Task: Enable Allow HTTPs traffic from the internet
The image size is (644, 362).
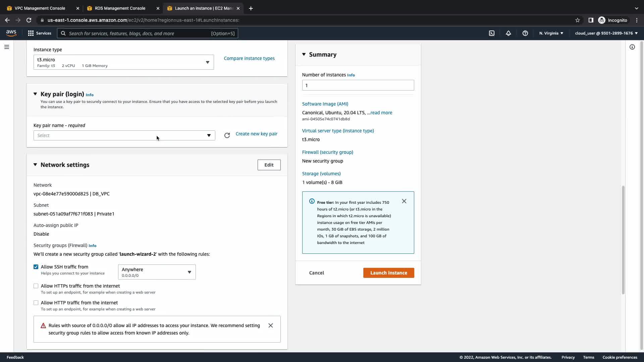Action: click(36, 286)
